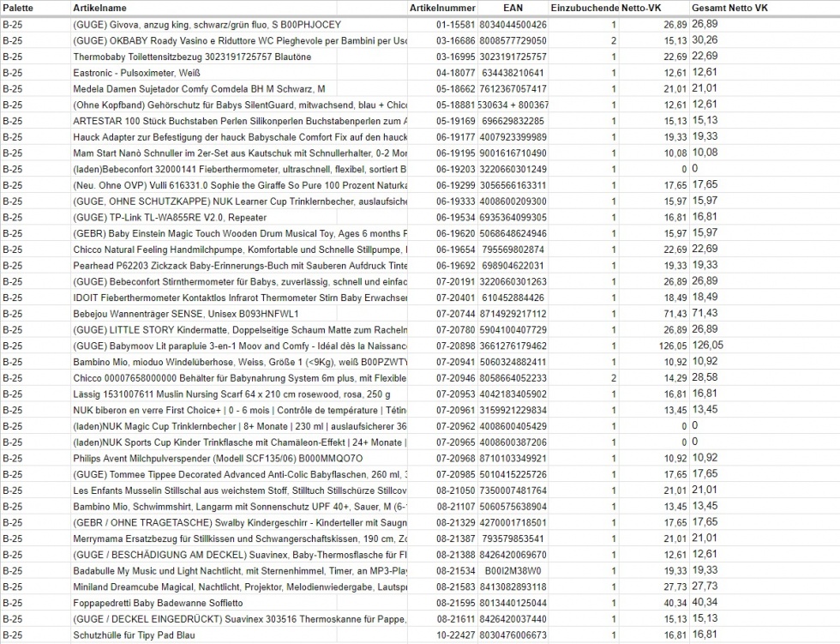
Task: Select the NUK Learner Cup article name
Action: pos(239,202)
